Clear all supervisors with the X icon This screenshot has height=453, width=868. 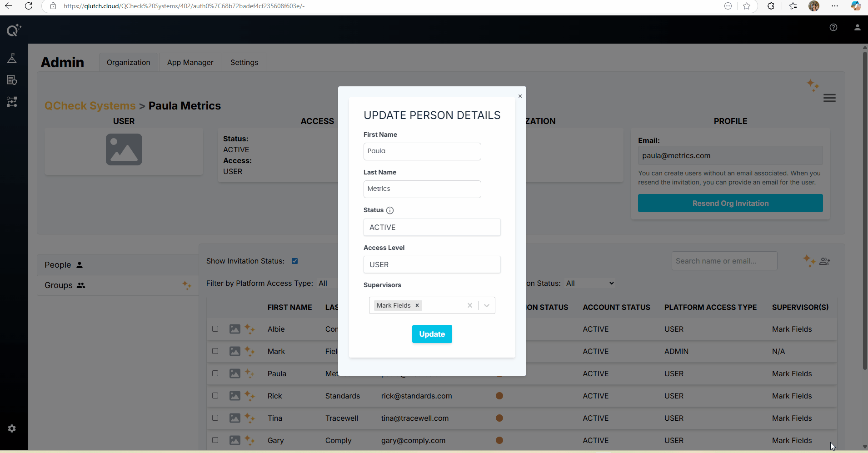[x=469, y=305]
